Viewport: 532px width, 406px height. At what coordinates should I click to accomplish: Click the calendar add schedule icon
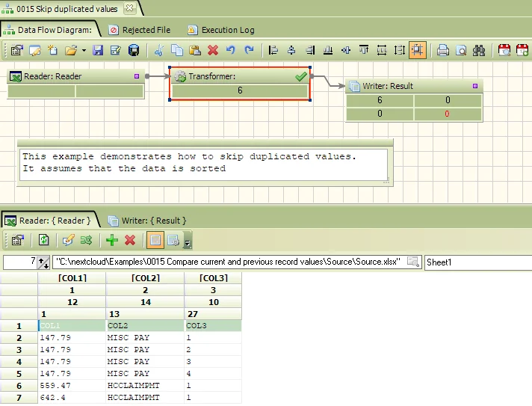click(522, 51)
